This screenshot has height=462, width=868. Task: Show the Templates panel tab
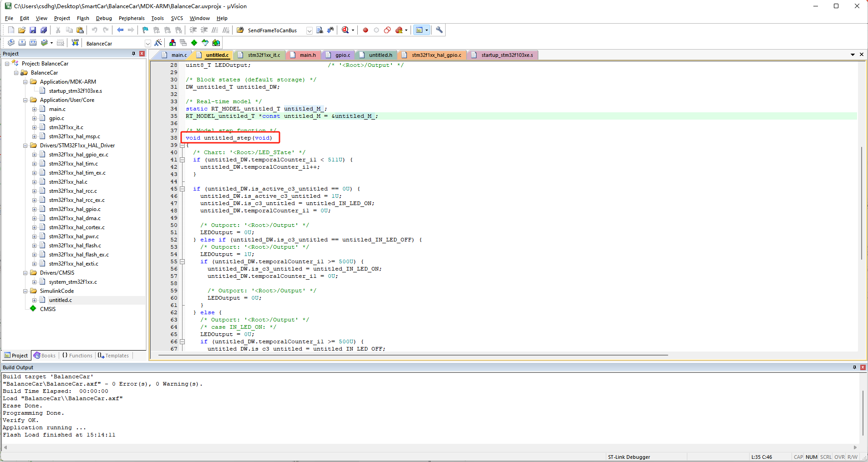[x=113, y=356]
